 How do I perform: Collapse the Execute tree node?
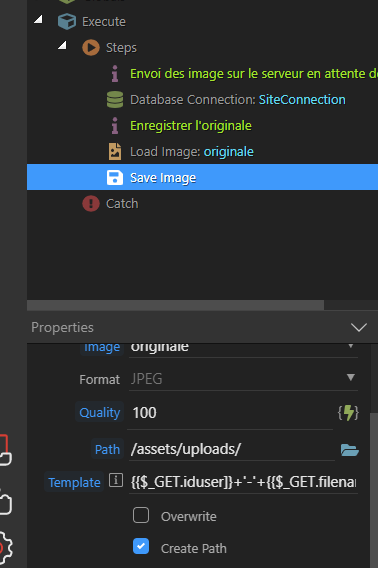tap(38, 19)
